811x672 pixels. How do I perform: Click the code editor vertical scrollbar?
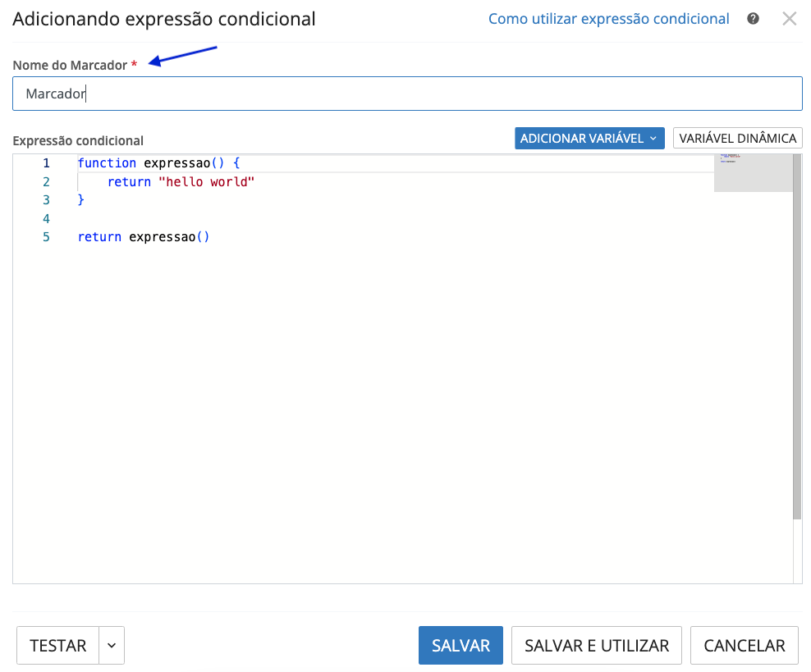click(796, 336)
